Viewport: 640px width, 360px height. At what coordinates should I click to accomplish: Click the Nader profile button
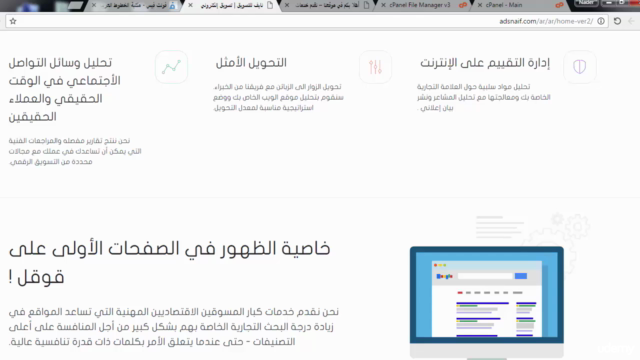(586, 3)
